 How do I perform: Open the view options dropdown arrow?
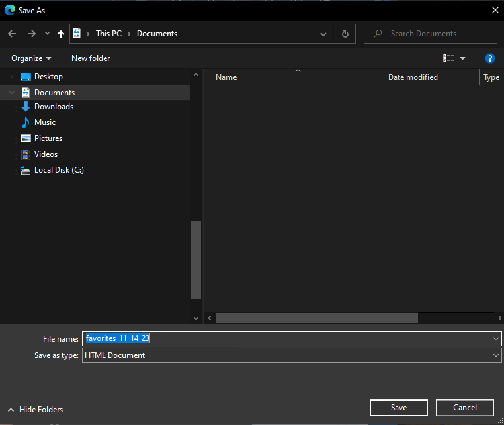tap(462, 58)
